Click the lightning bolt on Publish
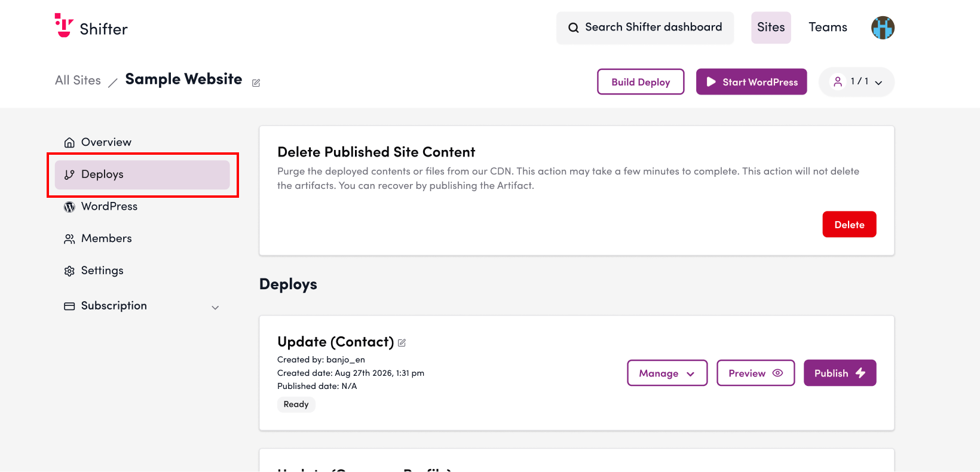Image resolution: width=980 pixels, height=472 pixels. click(x=860, y=373)
